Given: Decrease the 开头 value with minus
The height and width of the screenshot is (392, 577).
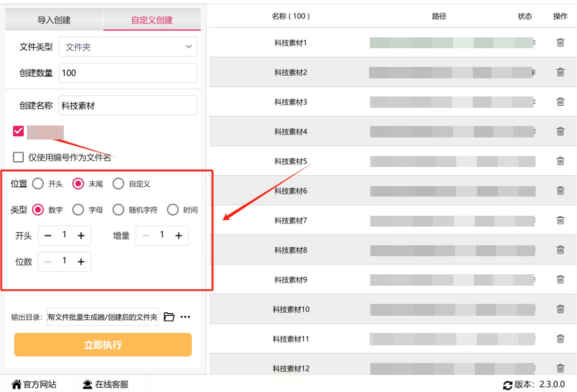Looking at the screenshot, I should [x=48, y=235].
